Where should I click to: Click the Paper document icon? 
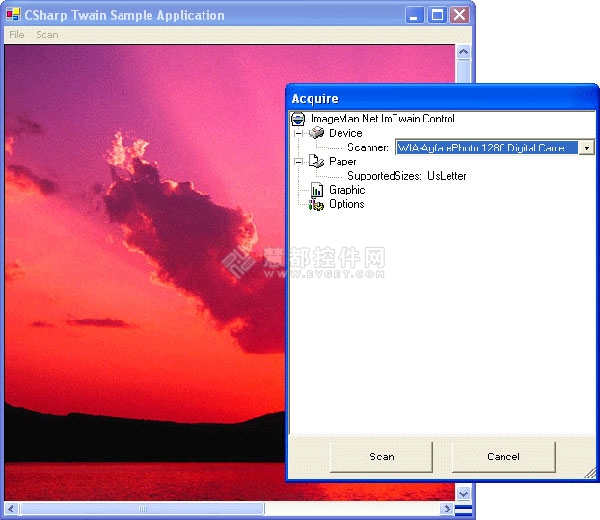tap(316, 161)
